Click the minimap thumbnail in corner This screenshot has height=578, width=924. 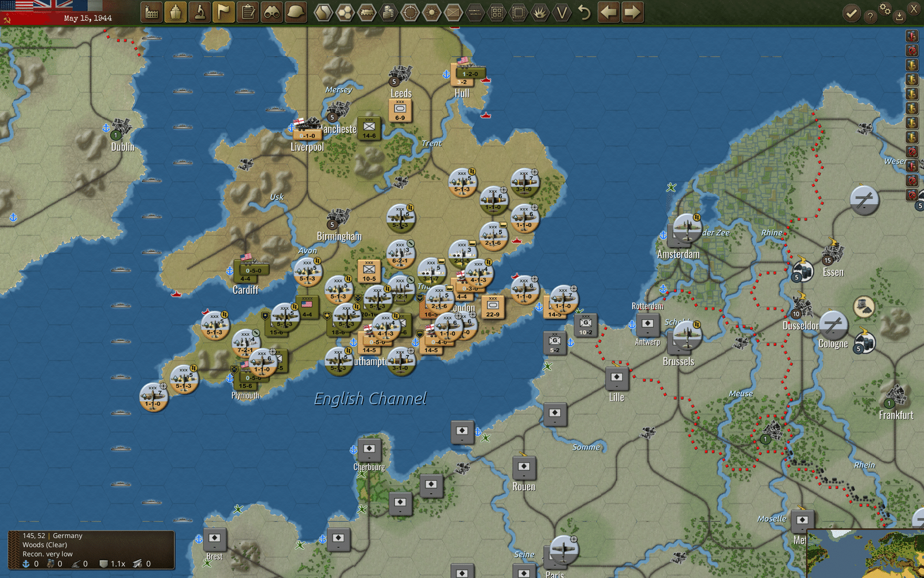[x=865, y=553]
